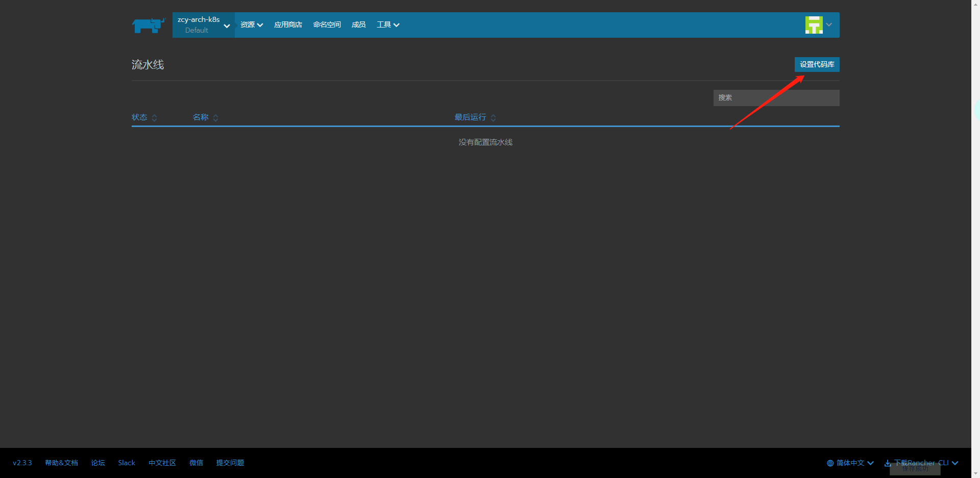
Task: Open 下载Rancher CLI dropdown
Action: click(x=921, y=463)
